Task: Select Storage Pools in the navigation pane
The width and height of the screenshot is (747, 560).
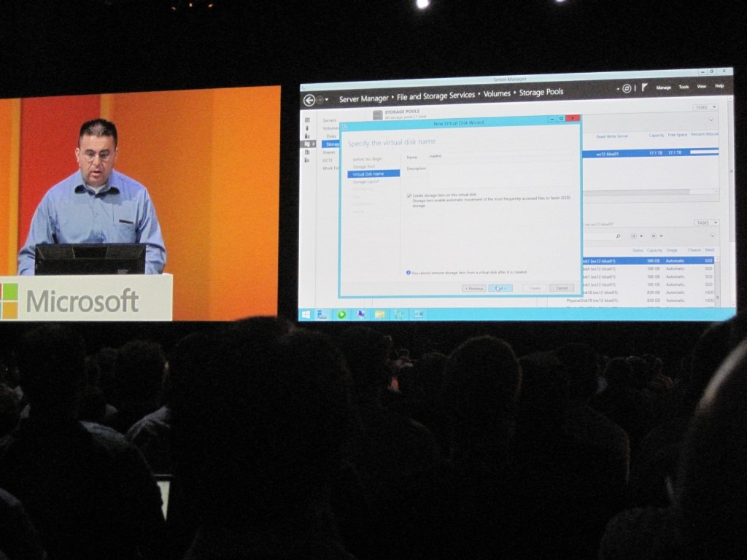Action: coord(330,144)
